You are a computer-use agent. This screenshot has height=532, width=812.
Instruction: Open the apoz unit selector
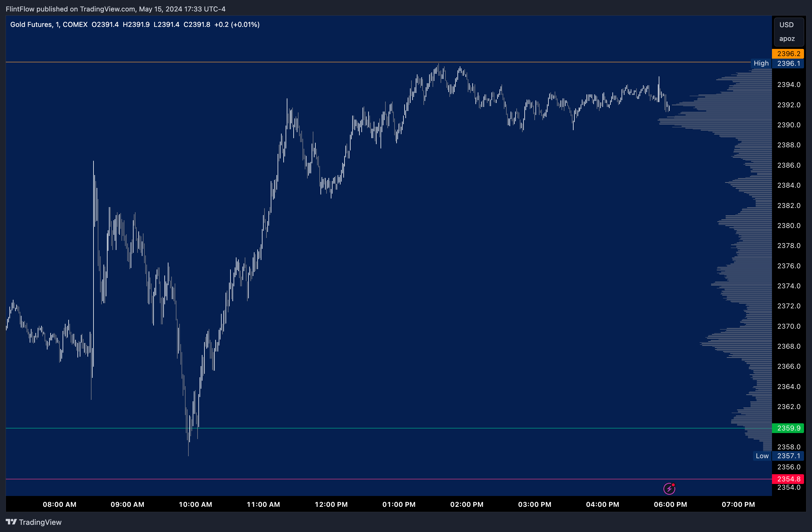point(787,39)
